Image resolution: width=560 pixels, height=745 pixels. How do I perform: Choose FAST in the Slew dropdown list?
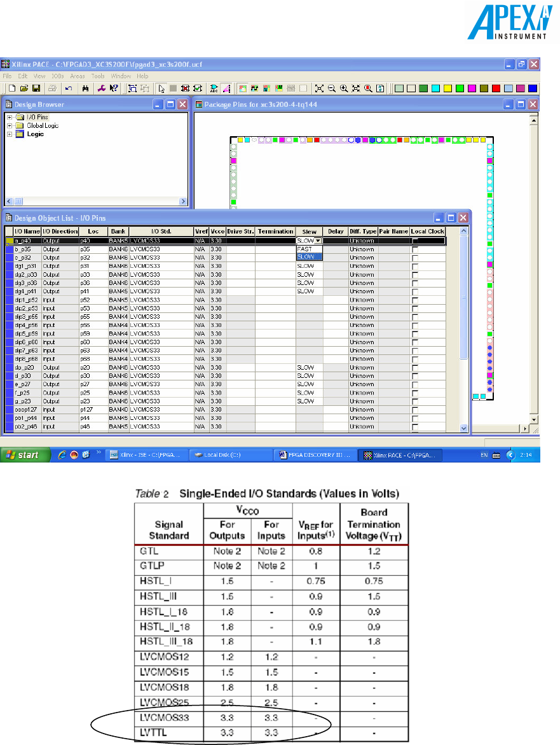[x=310, y=249]
